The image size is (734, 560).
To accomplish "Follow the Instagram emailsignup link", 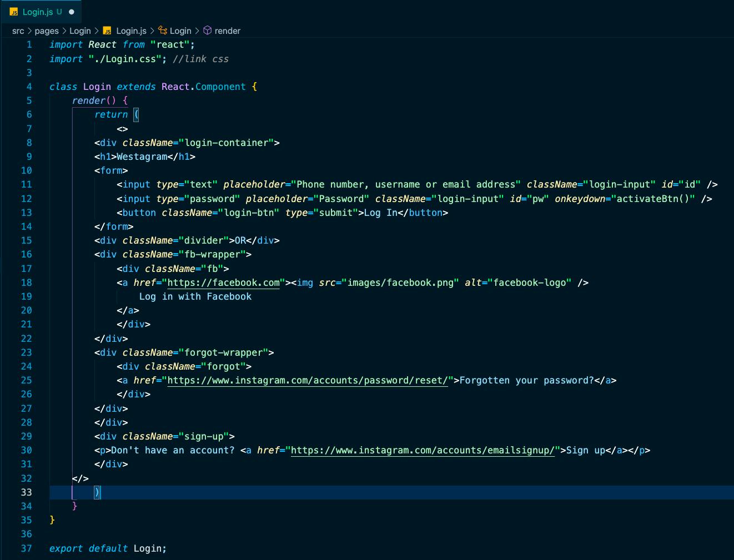I will [x=423, y=450].
